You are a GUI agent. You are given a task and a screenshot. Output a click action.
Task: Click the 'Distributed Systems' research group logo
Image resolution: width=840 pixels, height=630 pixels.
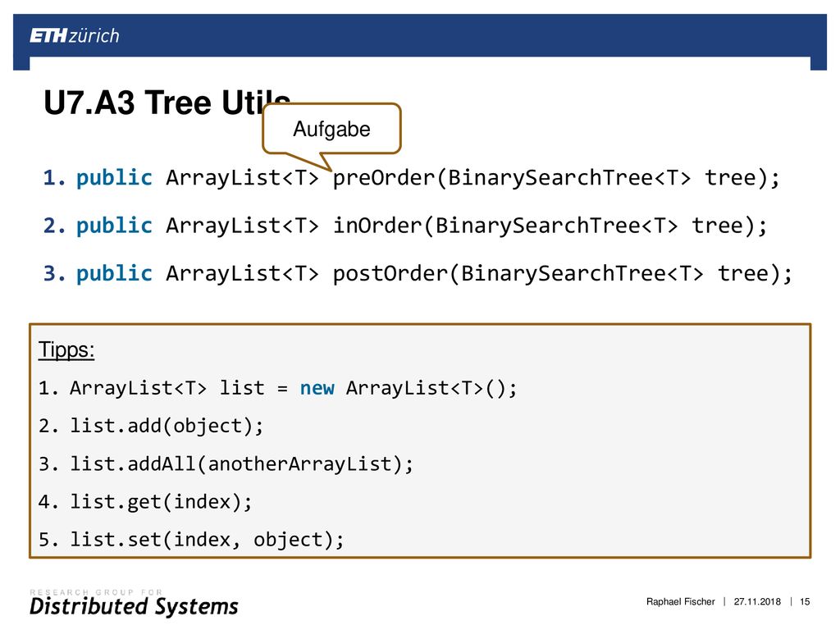pyautogui.click(x=134, y=603)
